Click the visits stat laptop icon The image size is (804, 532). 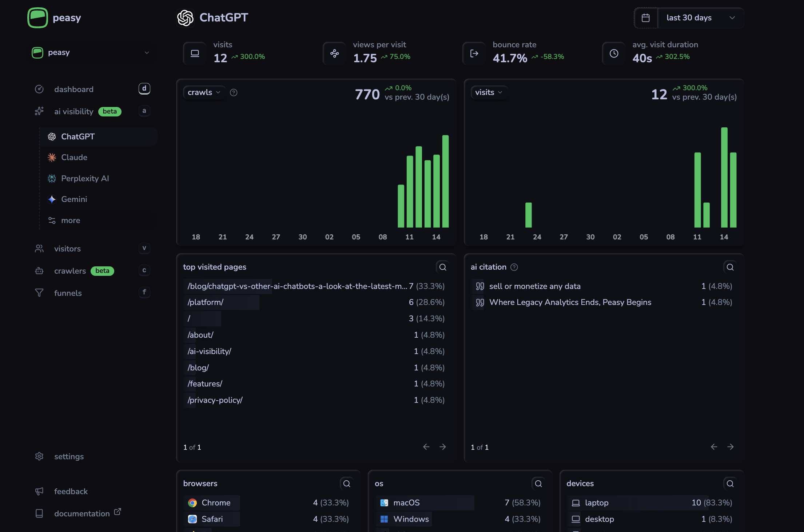click(195, 53)
